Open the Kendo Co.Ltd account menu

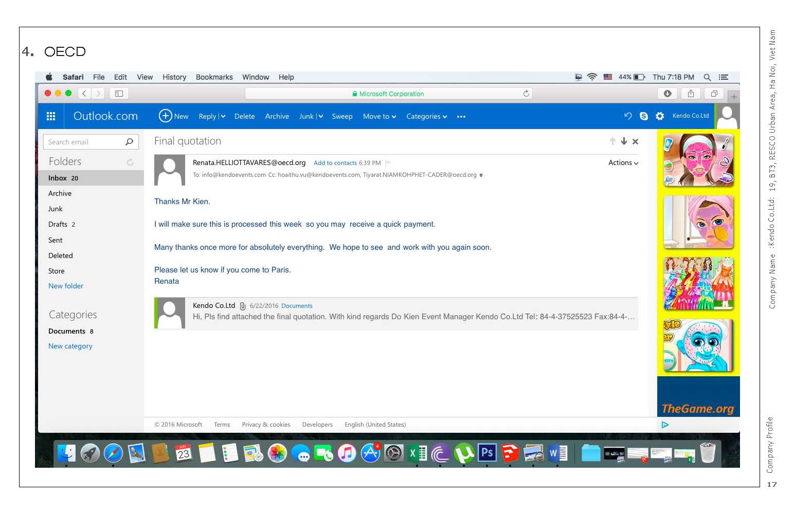pyautogui.click(x=691, y=116)
